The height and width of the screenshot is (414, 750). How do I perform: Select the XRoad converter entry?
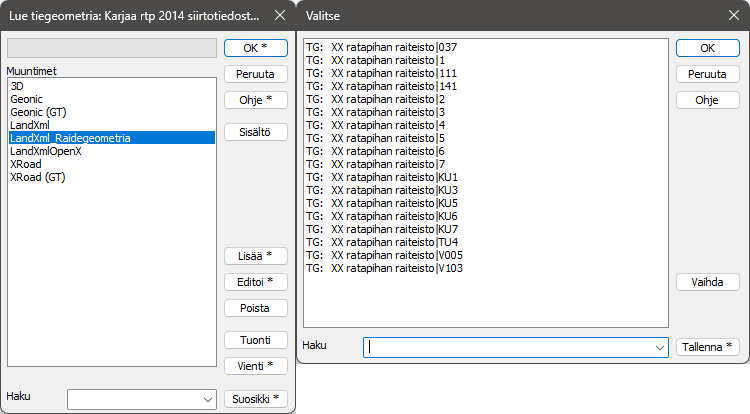(x=25, y=164)
